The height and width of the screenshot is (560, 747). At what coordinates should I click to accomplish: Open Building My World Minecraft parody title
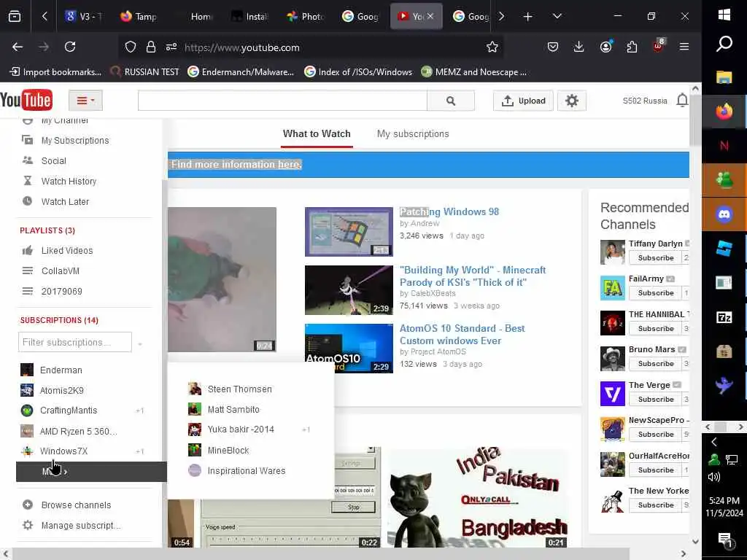(473, 276)
